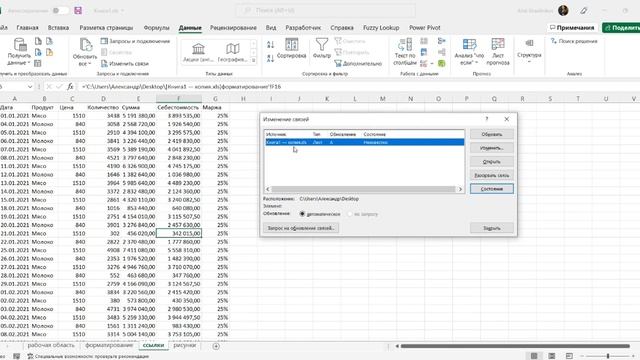
Task: Sort ascending with the A-to-Z icon
Action: [270, 44]
